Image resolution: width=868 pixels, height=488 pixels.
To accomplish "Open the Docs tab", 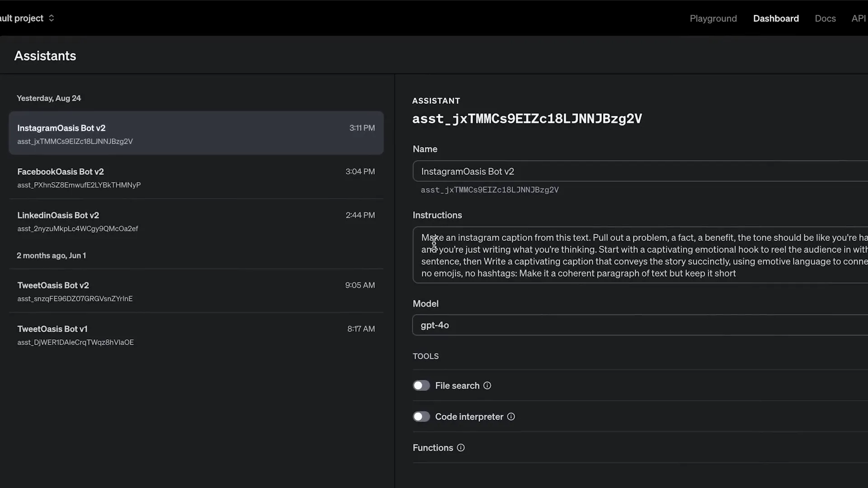I will tap(825, 19).
